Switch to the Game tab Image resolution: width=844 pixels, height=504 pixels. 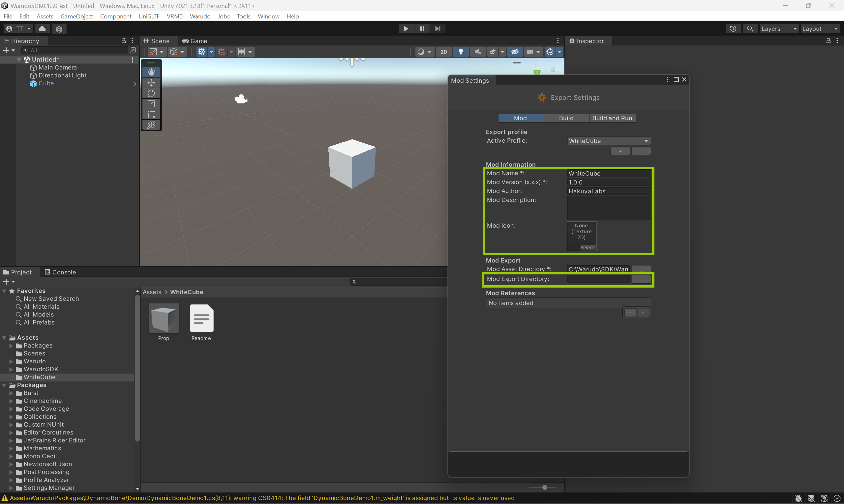click(x=195, y=41)
